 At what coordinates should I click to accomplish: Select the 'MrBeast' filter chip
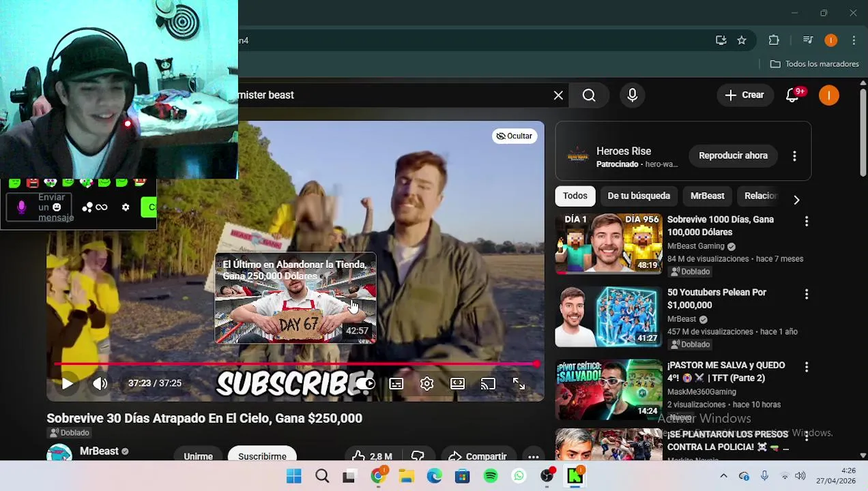(707, 196)
